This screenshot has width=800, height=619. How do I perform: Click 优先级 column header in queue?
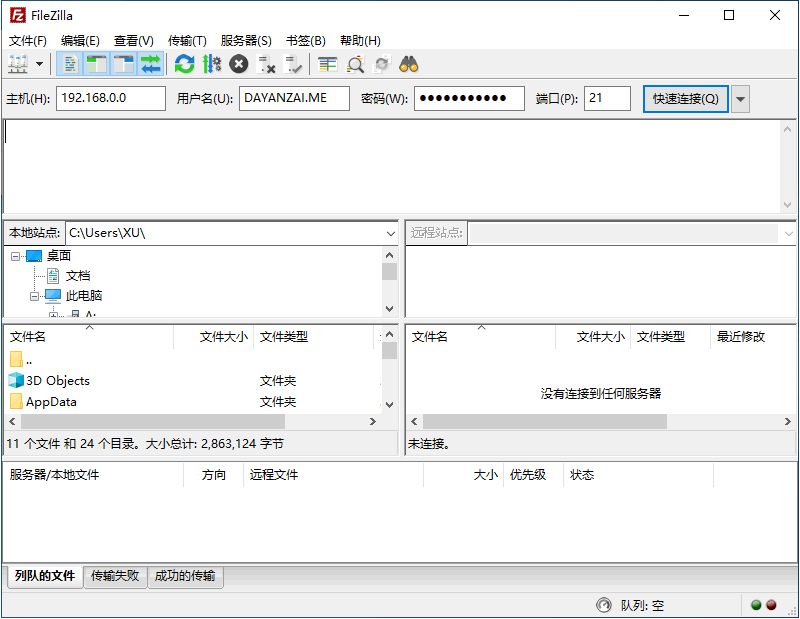534,475
